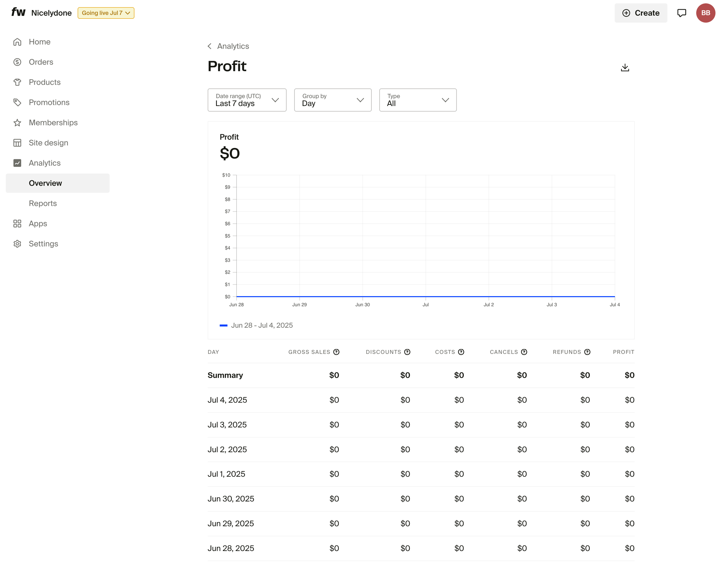
Task: Show help for Refunds column
Action: [x=587, y=352]
